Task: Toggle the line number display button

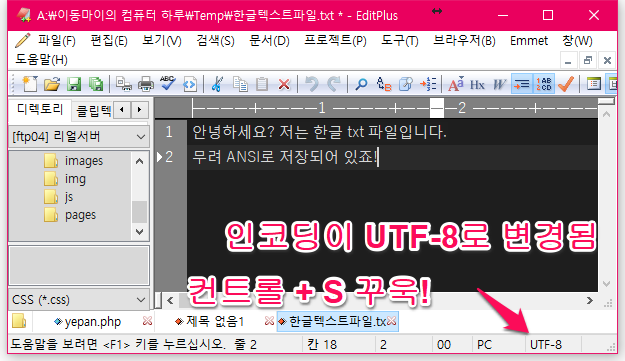Action: tap(544, 84)
